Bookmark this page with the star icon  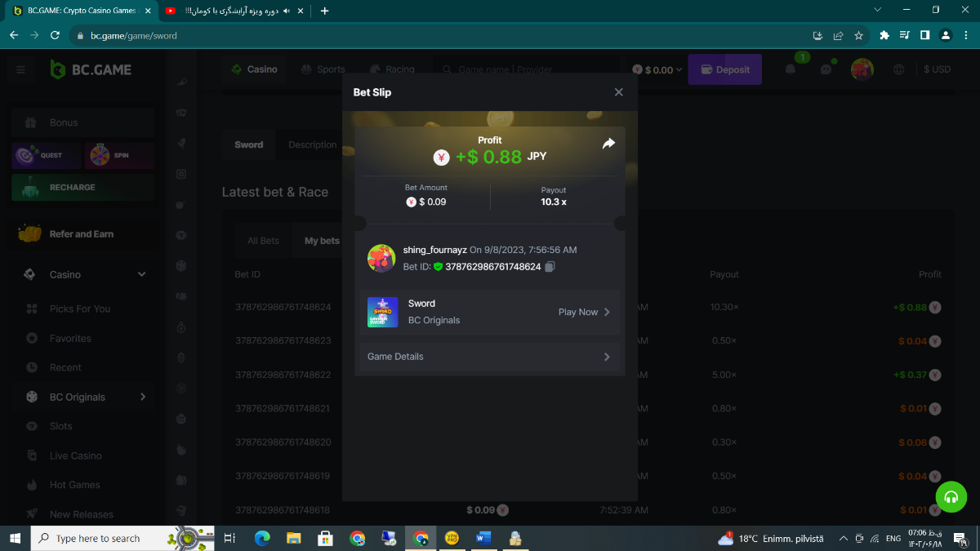(x=858, y=36)
